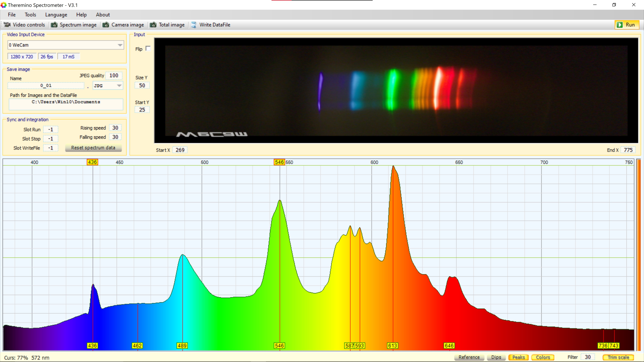The height and width of the screenshot is (362, 644).
Task: Enable the Flip checkbox
Action: click(148, 48)
